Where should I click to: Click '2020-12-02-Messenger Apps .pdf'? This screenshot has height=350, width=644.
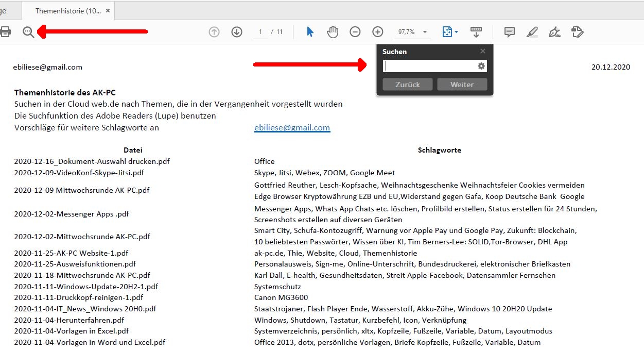72,214
